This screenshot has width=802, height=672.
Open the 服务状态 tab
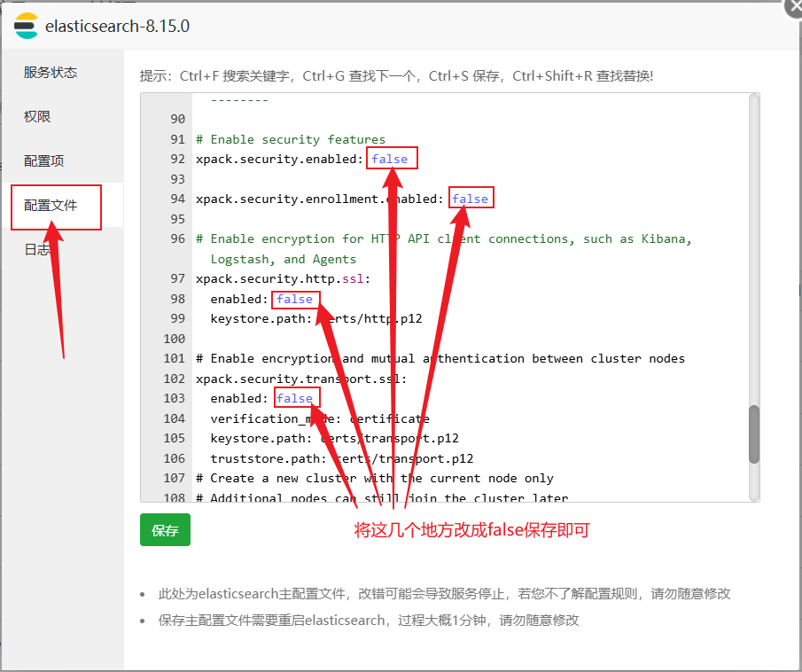coord(51,72)
